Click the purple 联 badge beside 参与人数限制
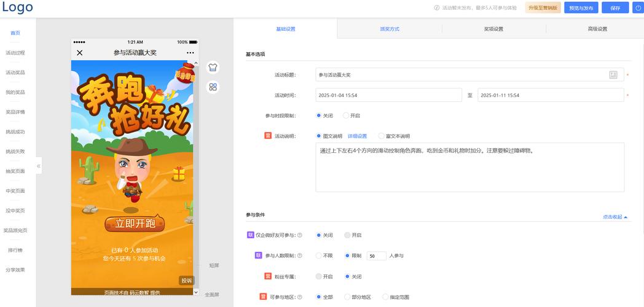 (x=258, y=255)
